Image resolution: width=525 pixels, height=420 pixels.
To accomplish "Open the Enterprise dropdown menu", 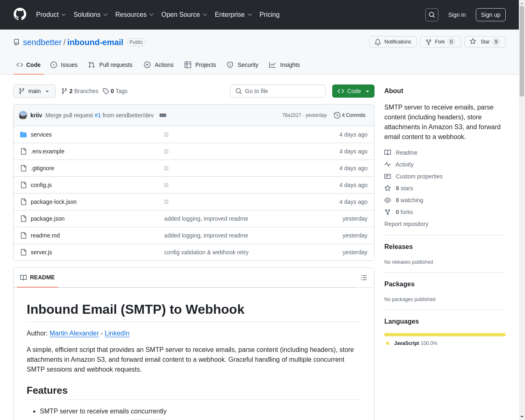I will click(x=233, y=15).
